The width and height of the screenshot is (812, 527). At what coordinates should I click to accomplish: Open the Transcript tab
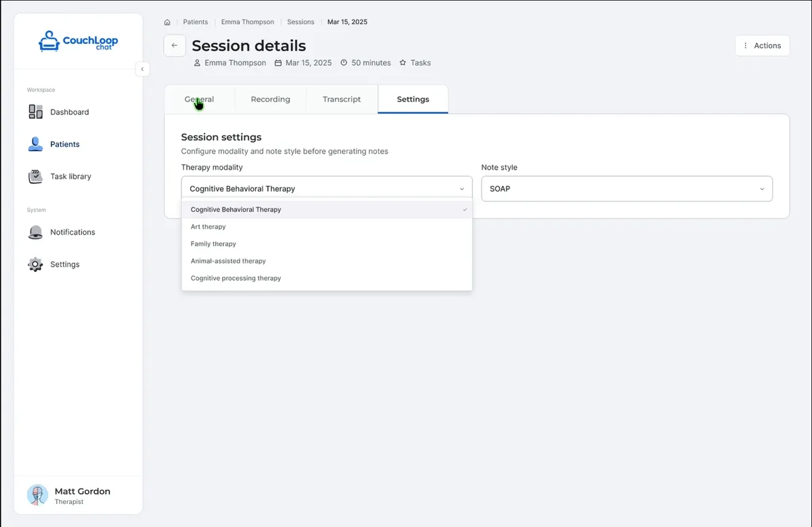tap(342, 99)
